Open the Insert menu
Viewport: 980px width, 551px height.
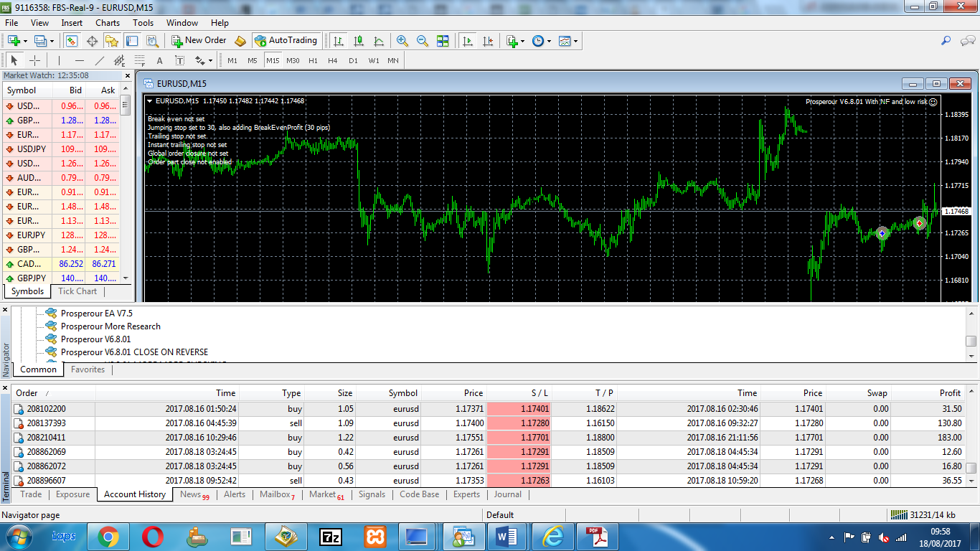tap(72, 23)
